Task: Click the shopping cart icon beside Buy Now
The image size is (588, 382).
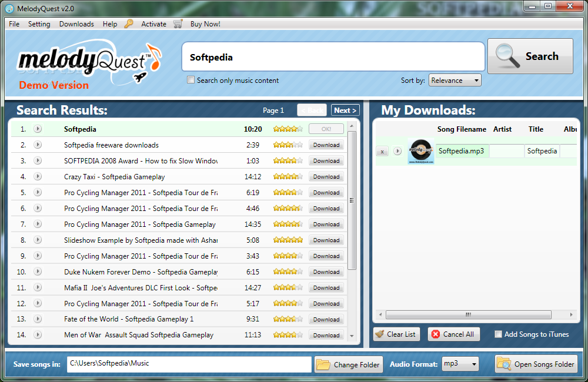Action: (178, 24)
